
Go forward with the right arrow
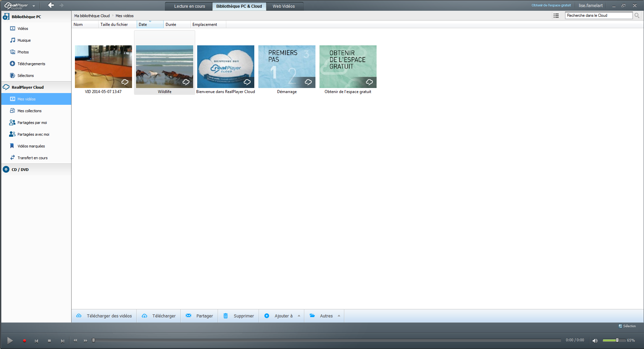[61, 5]
